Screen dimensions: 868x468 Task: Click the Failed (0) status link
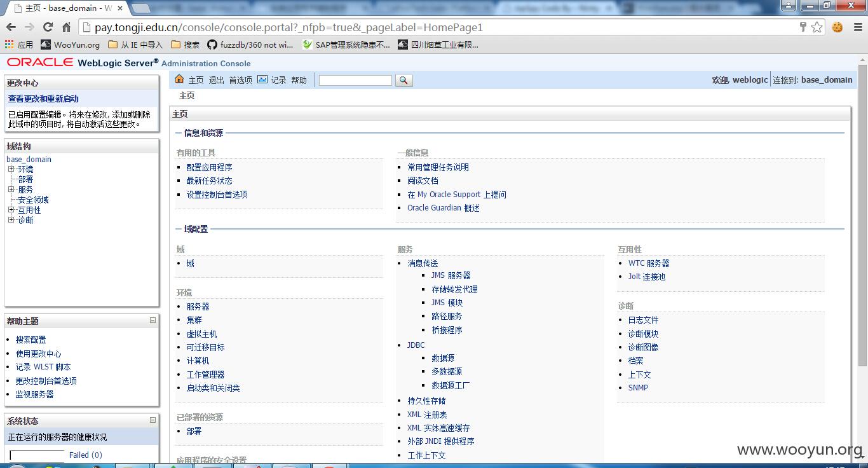click(85, 455)
